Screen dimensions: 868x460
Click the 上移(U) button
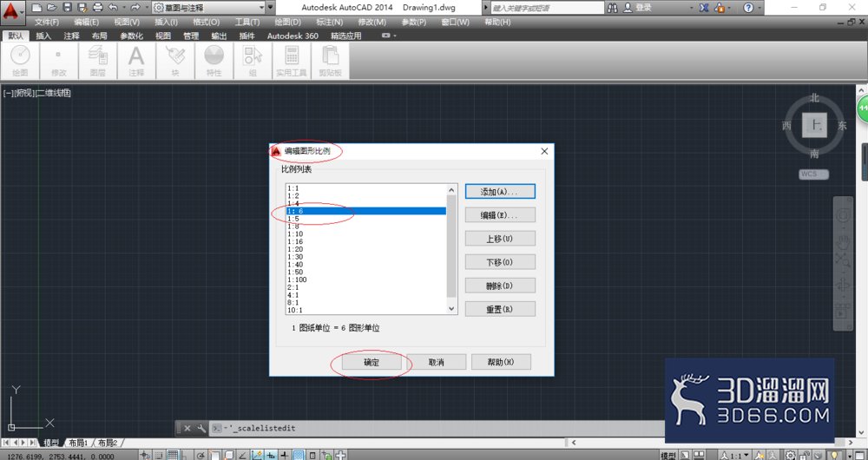(x=500, y=239)
